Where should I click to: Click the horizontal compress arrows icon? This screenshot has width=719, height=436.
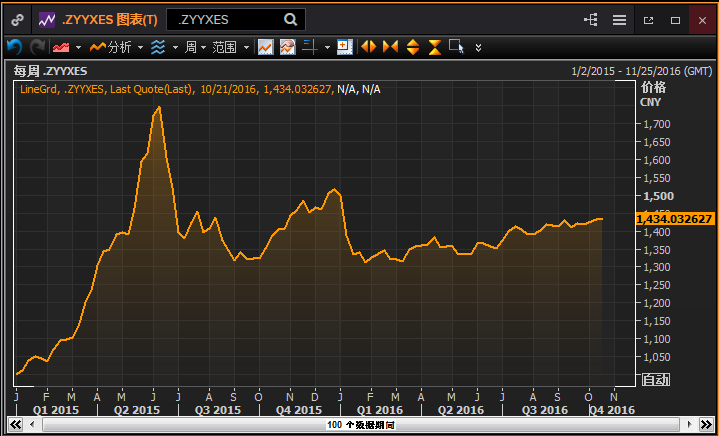(390, 47)
